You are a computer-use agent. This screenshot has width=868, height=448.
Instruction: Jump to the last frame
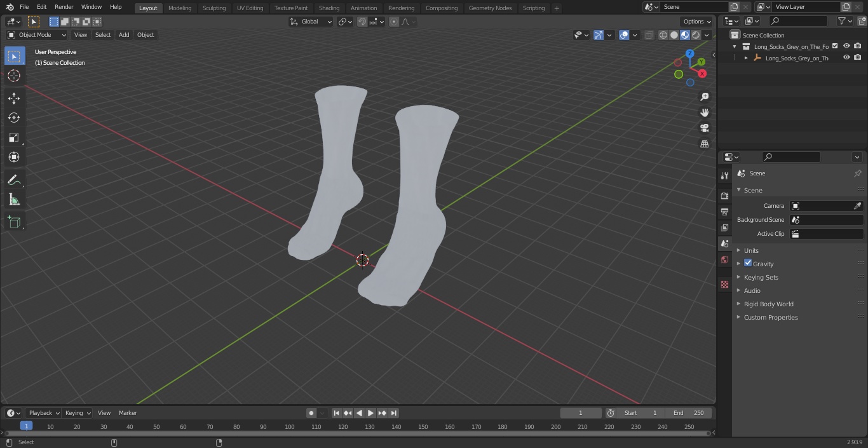tap(393, 413)
